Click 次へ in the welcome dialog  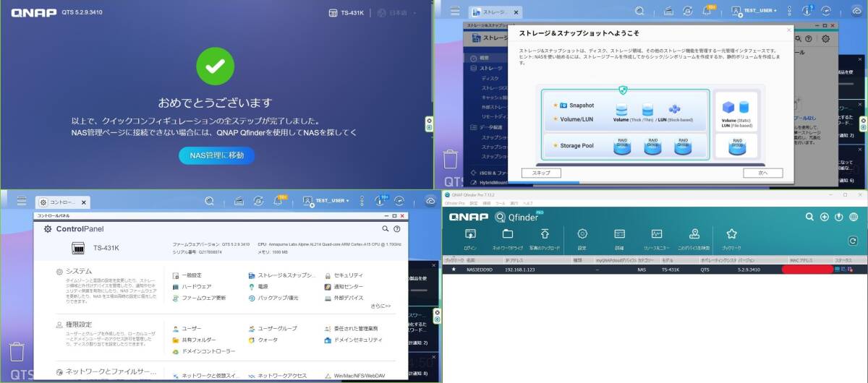762,173
